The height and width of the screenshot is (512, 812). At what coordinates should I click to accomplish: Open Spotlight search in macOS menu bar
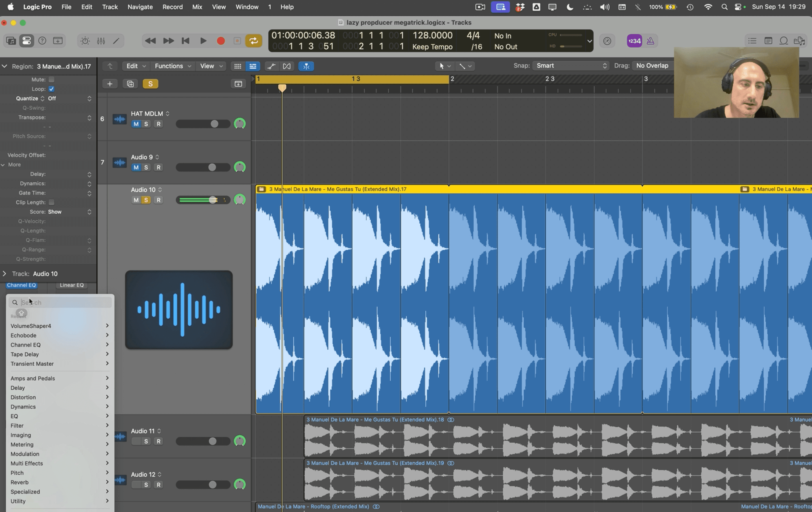(724, 7)
